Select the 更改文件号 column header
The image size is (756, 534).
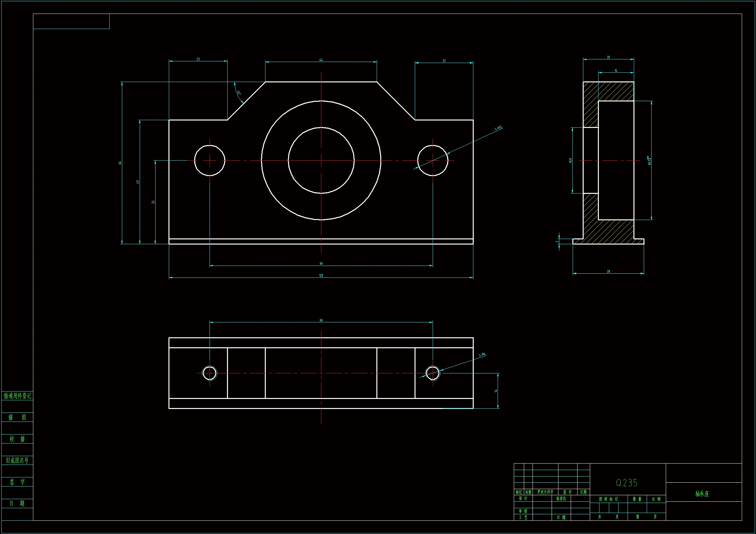pyautogui.click(x=545, y=492)
